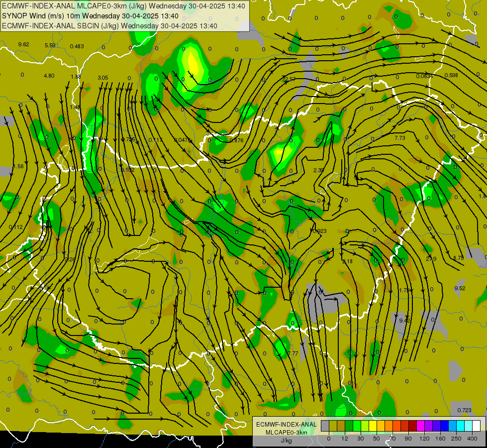Click the map value '0.876'
Image resolution: width=487 pixels, height=448 pixels.
click(236, 140)
